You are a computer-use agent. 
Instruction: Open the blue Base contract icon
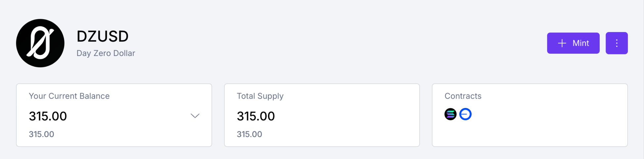point(465,114)
